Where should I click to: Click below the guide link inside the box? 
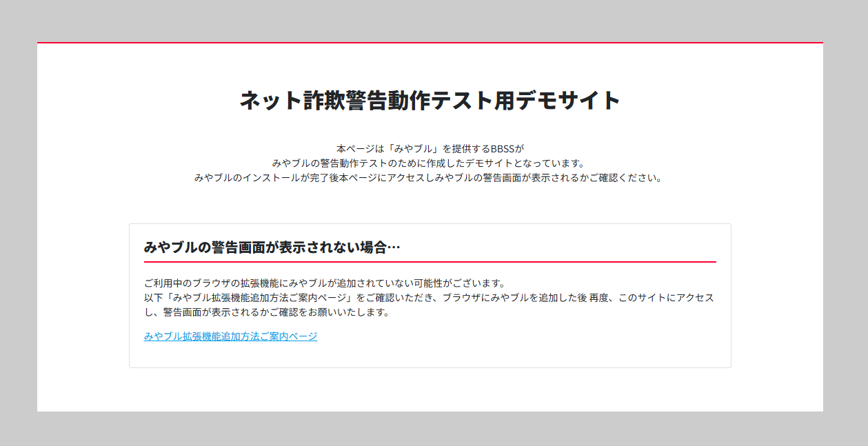[429, 355]
